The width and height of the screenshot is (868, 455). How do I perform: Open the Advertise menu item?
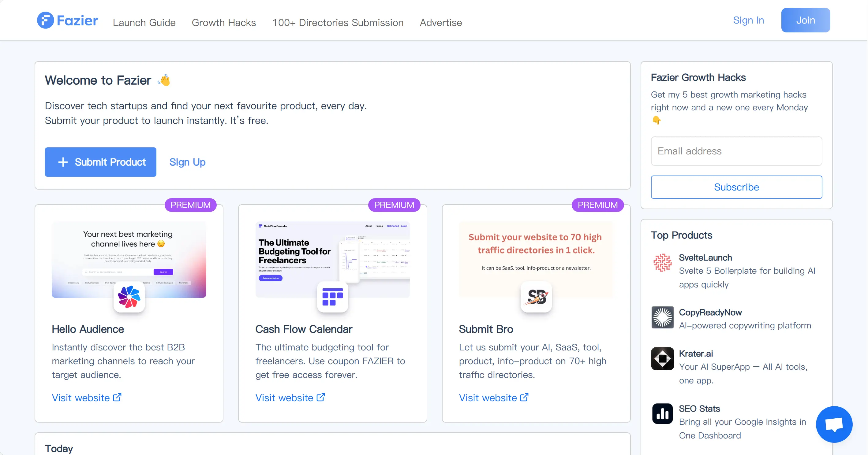pos(441,23)
